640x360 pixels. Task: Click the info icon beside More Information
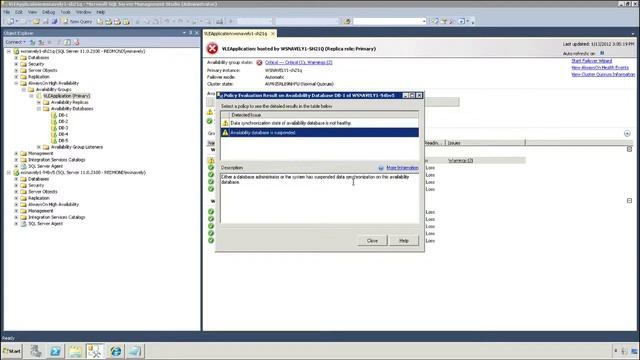pos(381,168)
